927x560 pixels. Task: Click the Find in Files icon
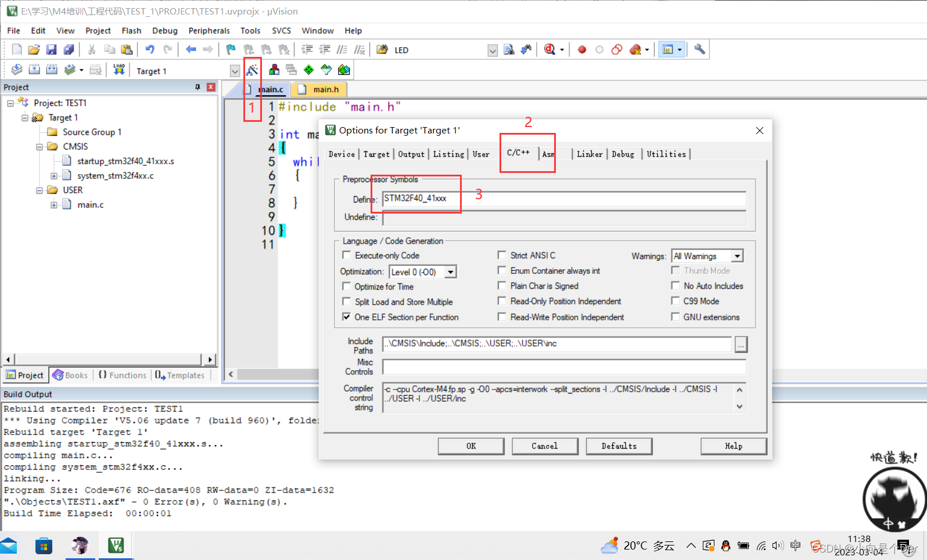tap(382, 49)
